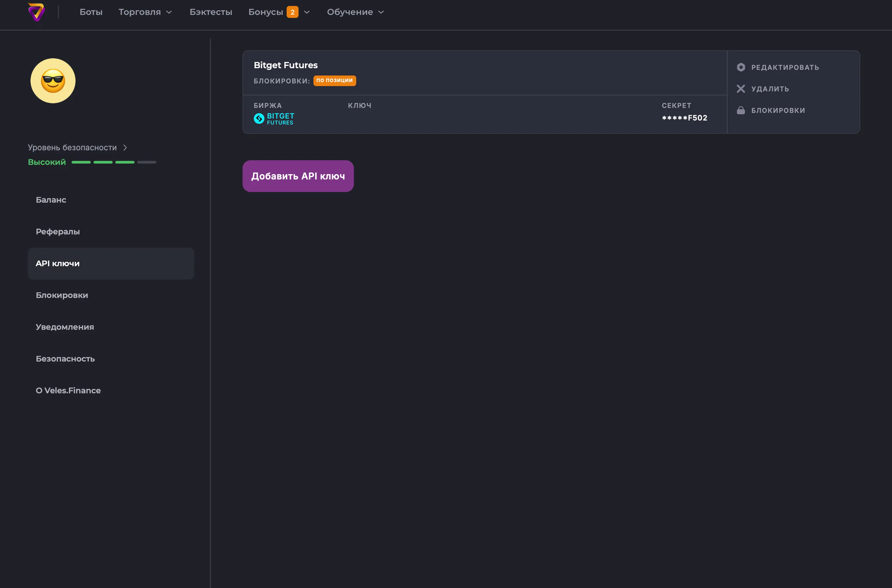Screen dimensions: 892x588
Task: Open Уровень безопасности chevron link
Action: pos(125,148)
